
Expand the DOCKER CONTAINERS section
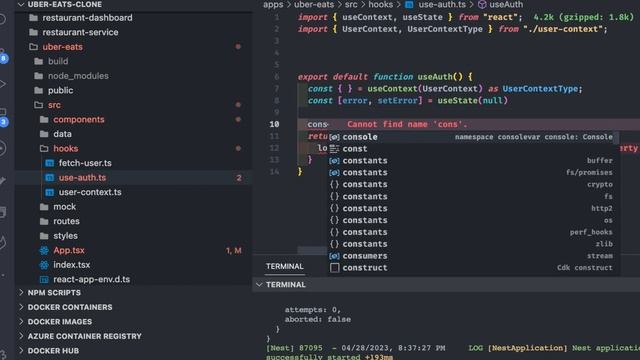tap(21, 307)
